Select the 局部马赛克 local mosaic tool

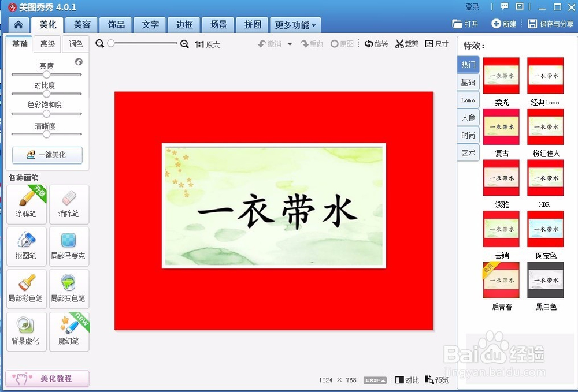point(69,247)
